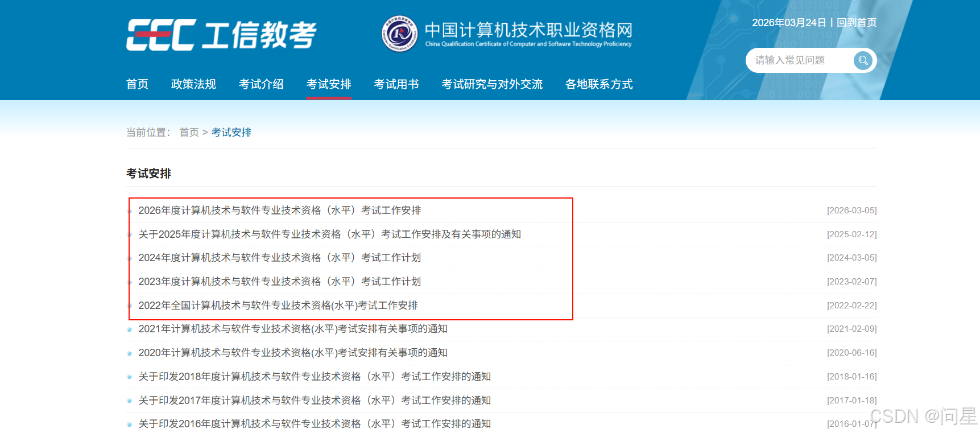Open 关于印发2016年度 考试工作安排的通知
The height and width of the screenshot is (433, 980).
coord(315,424)
